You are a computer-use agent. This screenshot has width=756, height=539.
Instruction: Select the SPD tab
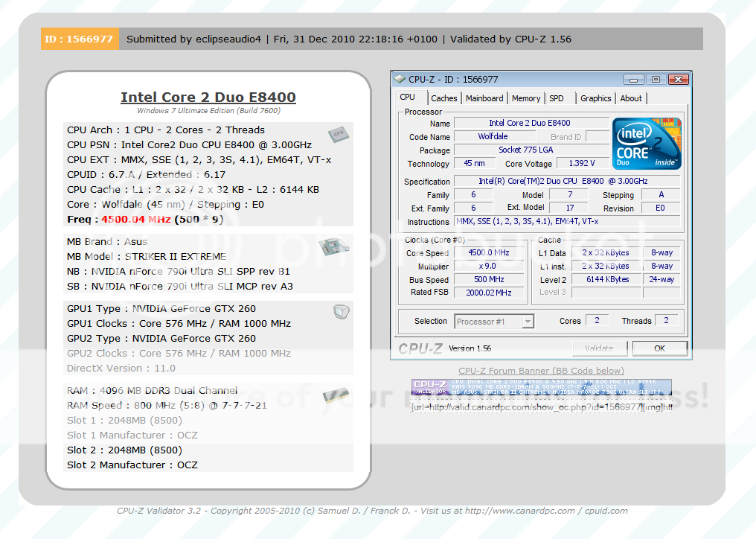pos(557,98)
